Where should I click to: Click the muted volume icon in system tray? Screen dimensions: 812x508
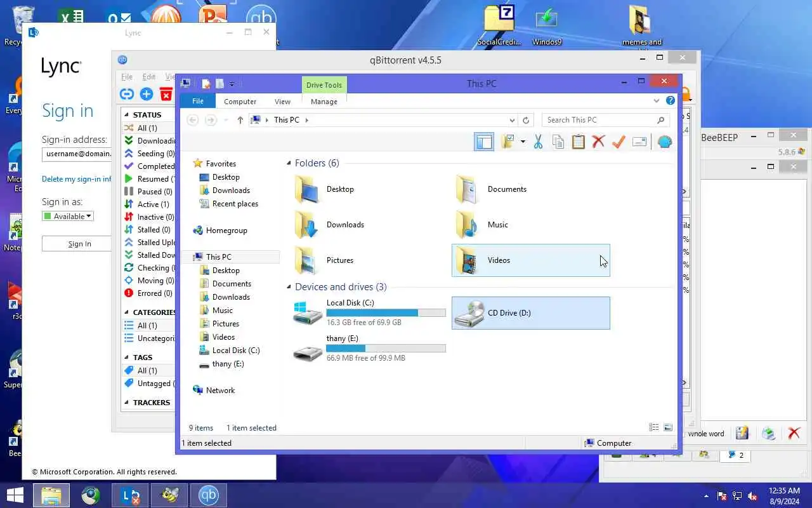pos(753,496)
